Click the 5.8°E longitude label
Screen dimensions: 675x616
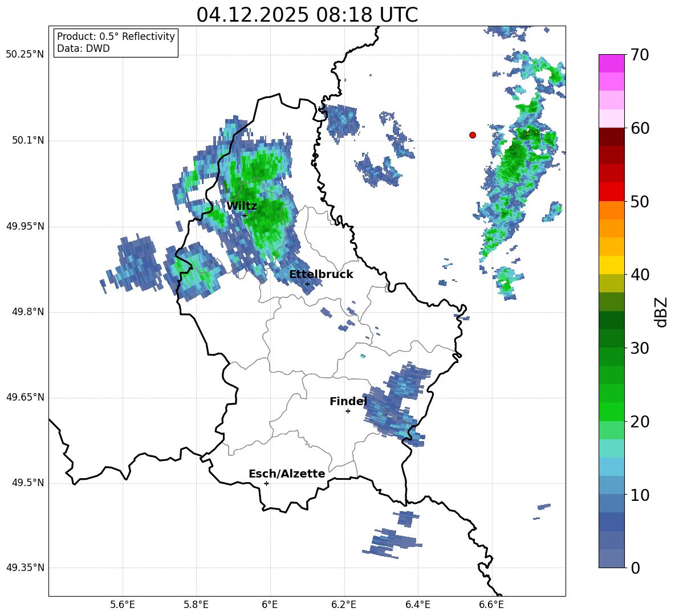[196, 605]
